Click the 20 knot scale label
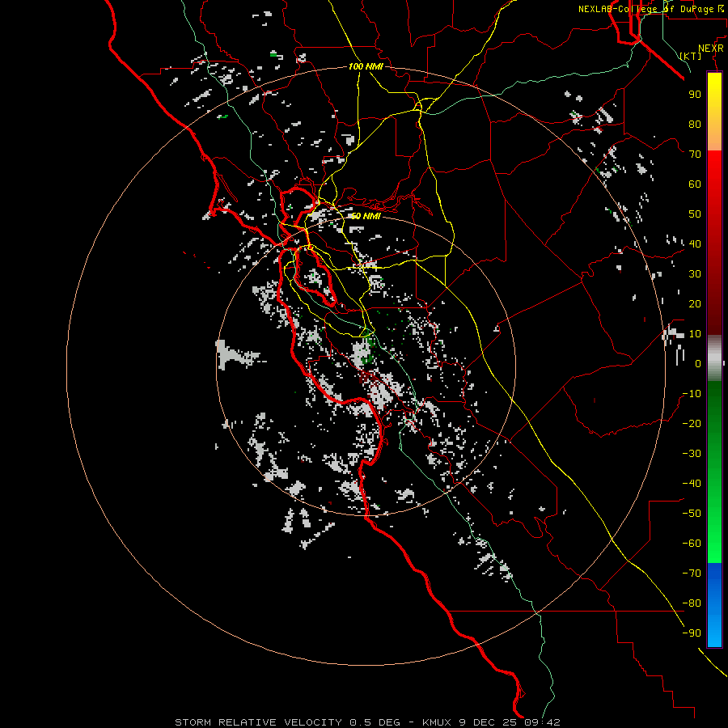 click(x=695, y=304)
